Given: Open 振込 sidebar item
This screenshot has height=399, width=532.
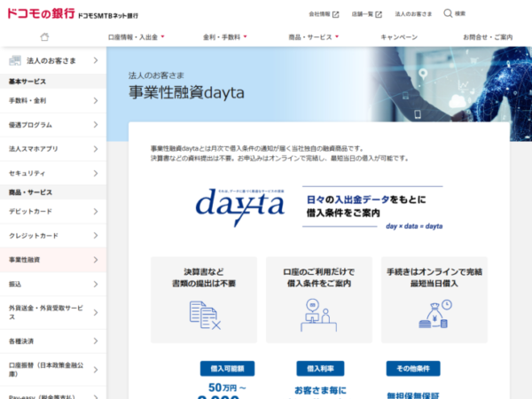Looking at the screenshot, I should (53, 285).
